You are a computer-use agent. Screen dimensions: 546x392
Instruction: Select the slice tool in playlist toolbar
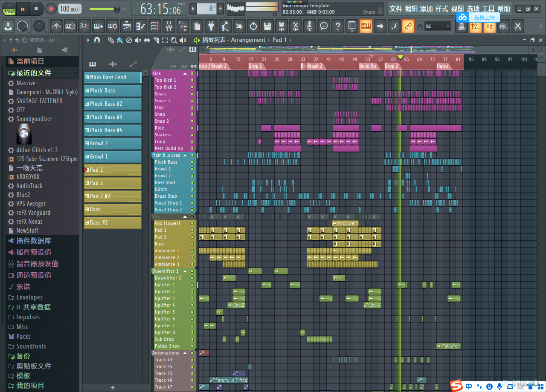coord(156,40)
